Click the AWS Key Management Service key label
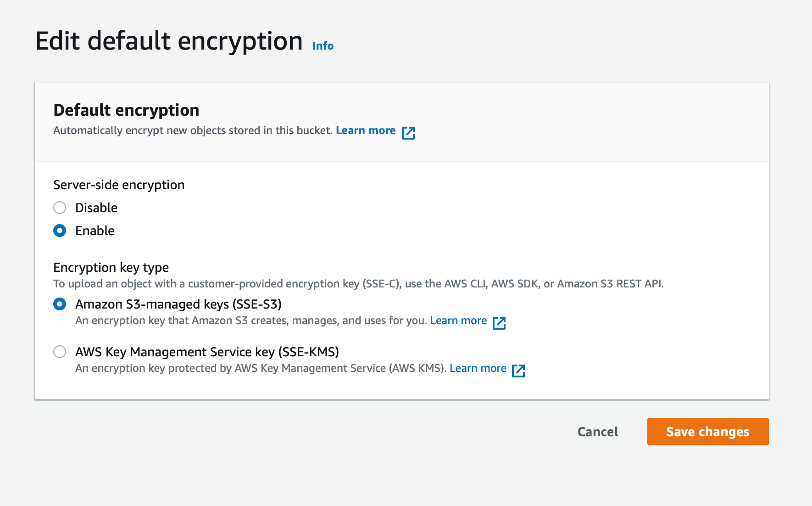This screenshot has height=506, width=812. coord(207,352)
